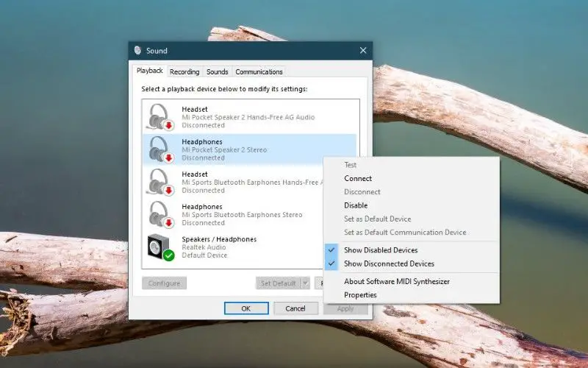Switch to the Recording tab
This screenshot has width=588, height=368.
184,71
